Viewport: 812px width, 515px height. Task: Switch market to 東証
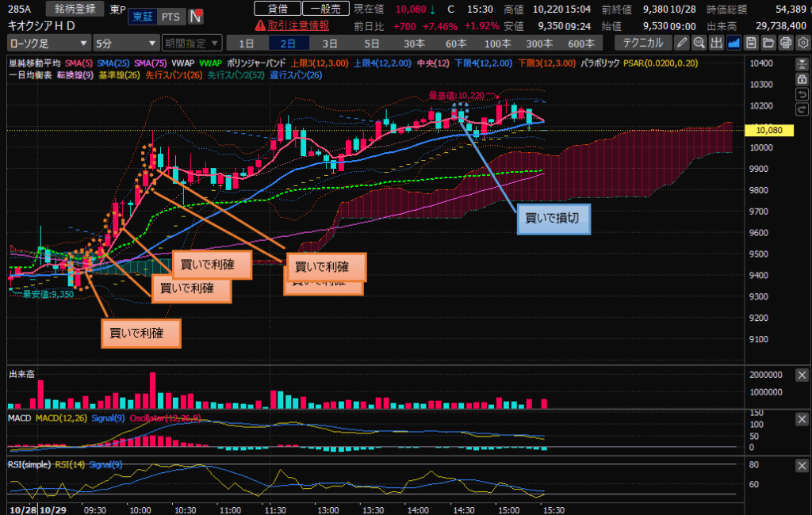point(142,17)
